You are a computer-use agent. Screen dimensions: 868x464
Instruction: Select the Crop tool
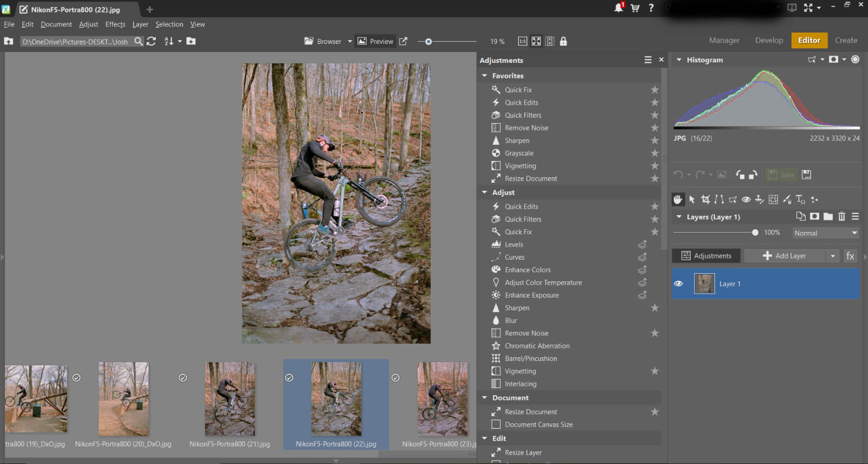(x=705, y=199)
